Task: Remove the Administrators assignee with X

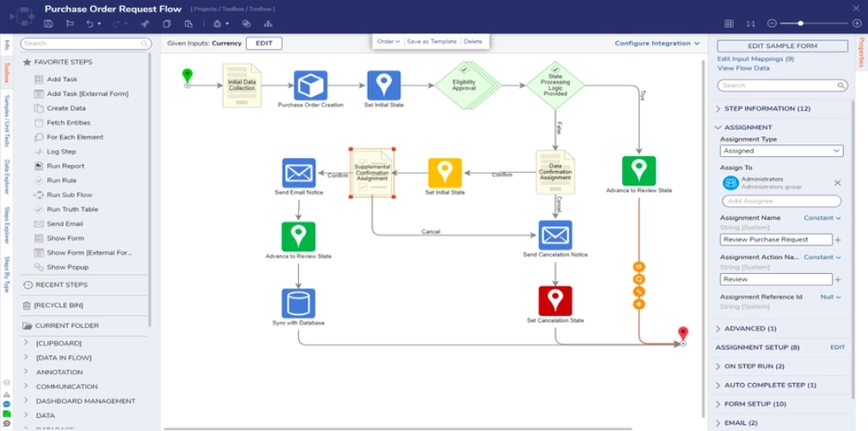Action: point(838,183)
